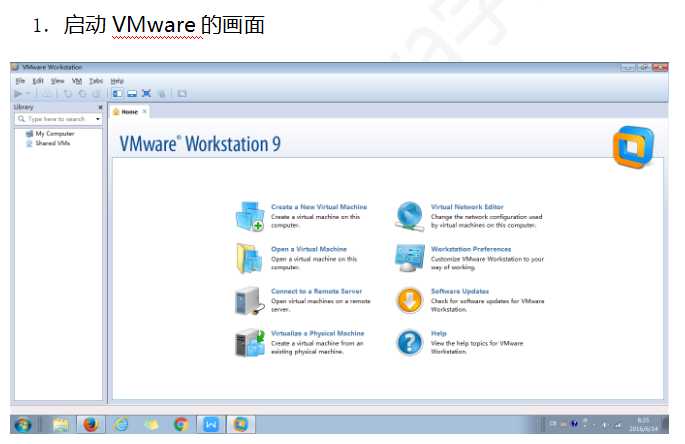
Task: Click the Shared VMs tree icon
Action: [29, 143]
